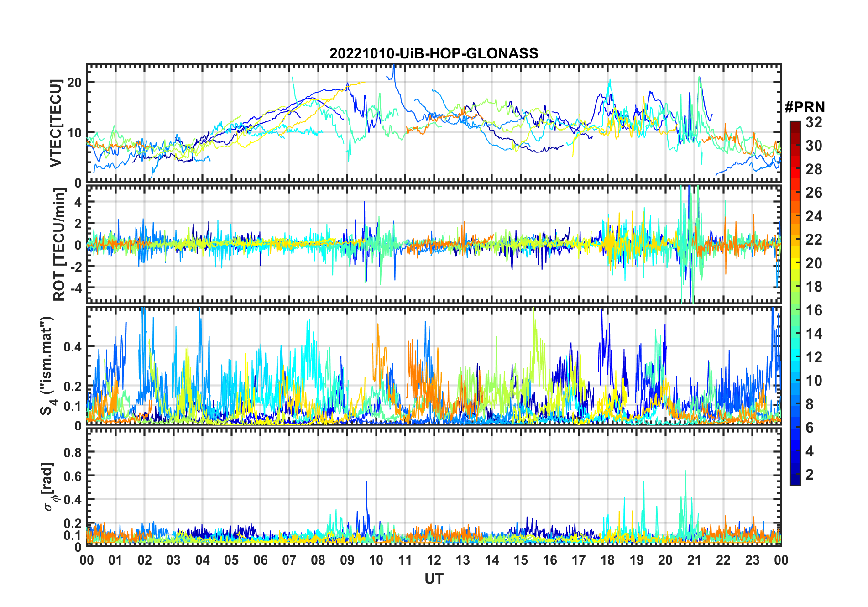Click the 12 hour tick on UT axis
The height and width of the screenshot is (607, 868).
(x=434, y=560)
